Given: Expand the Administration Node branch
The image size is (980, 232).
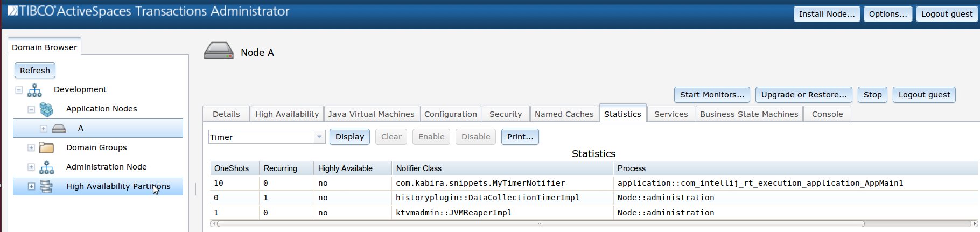Looking at the screenshot, I should 31,167.
